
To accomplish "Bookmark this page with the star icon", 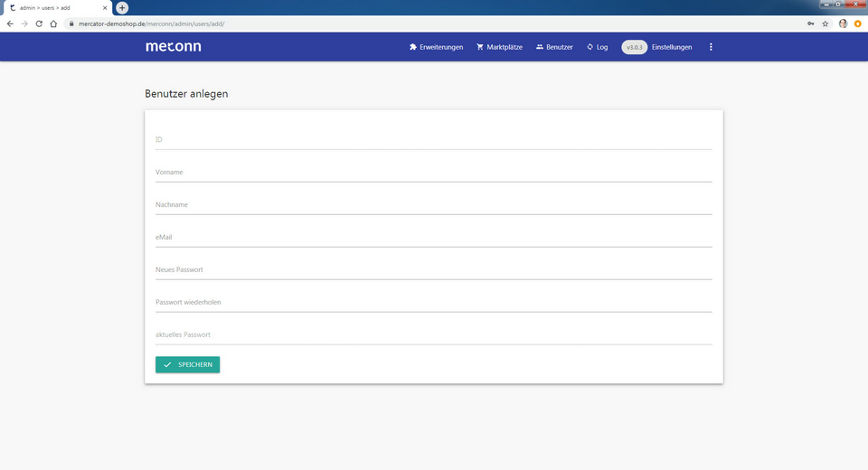I will 826,23.
